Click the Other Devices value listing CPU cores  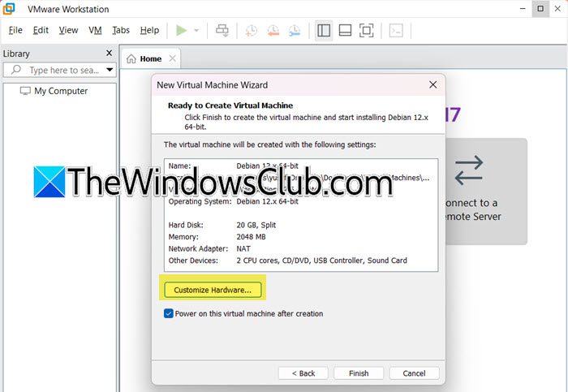(x=321, y=261)
